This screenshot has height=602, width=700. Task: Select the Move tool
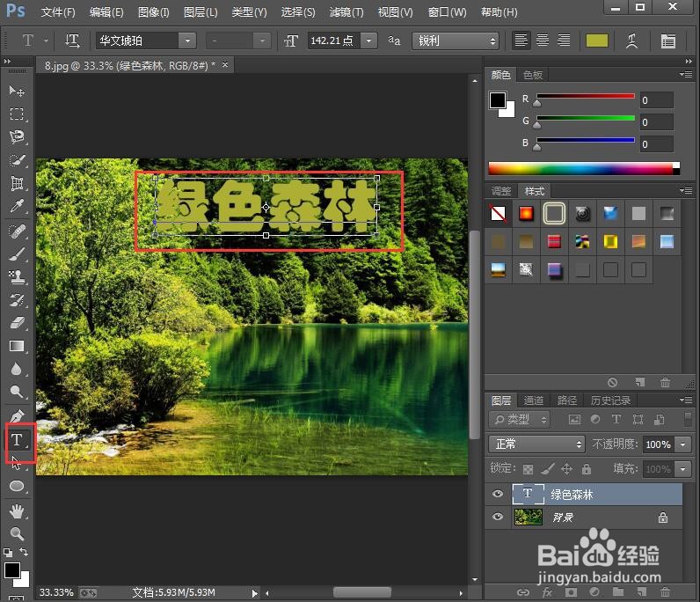17,91
